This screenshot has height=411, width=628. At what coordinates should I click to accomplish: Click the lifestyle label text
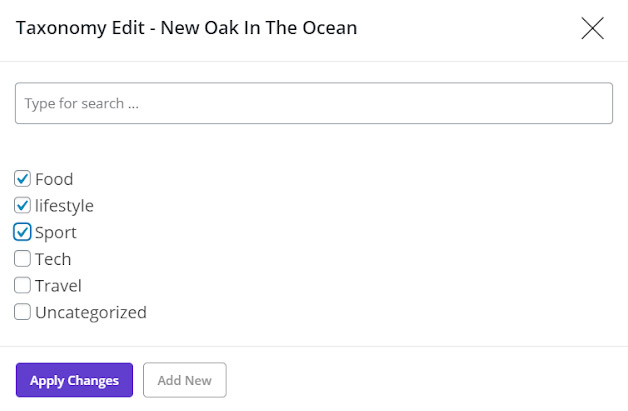[x=64, y=206]
